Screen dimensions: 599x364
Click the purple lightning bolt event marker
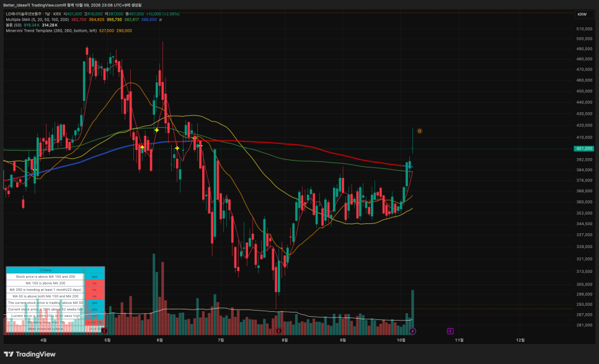coord(412,331)
